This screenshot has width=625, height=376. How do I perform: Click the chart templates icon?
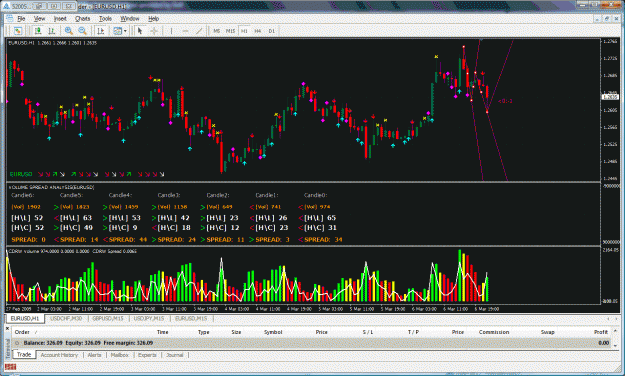[x=117, y=31]
